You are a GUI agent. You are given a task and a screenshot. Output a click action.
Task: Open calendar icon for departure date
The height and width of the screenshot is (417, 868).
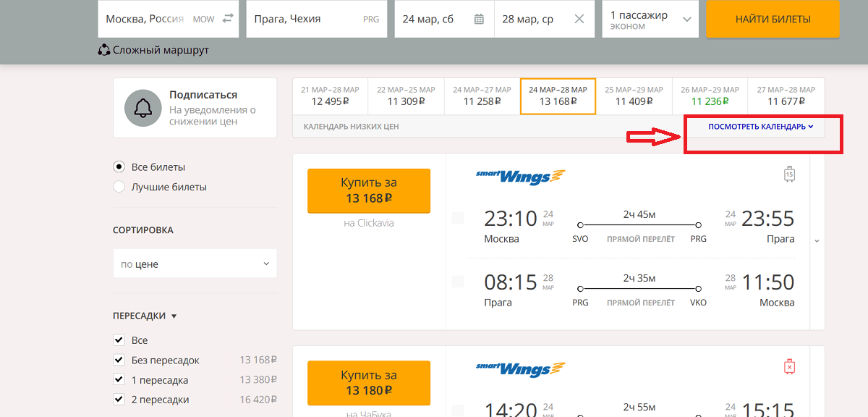[x=479, y=19]
